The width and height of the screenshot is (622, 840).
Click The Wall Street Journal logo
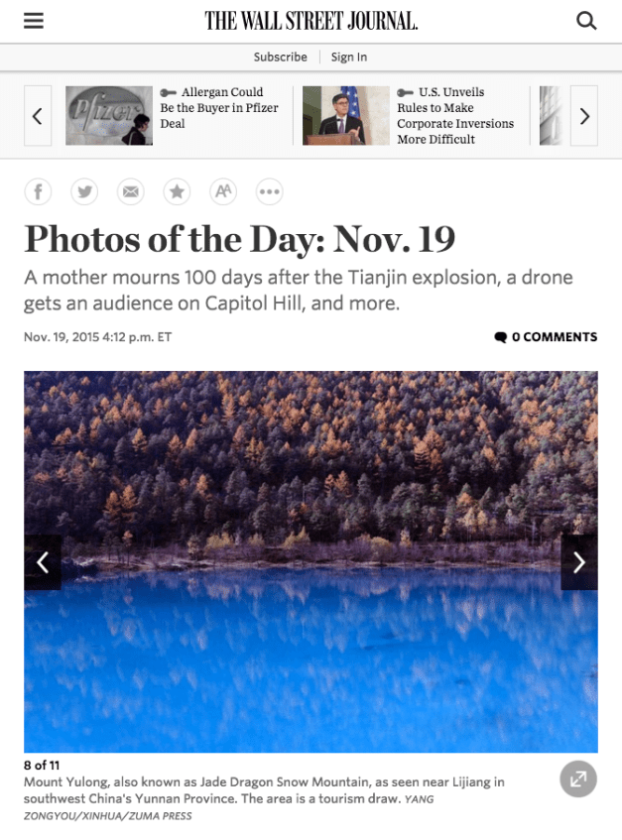311,21
